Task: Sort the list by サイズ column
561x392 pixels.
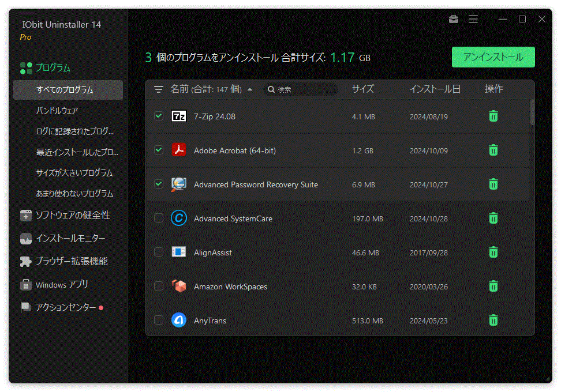Action: [x=363, y=89]
